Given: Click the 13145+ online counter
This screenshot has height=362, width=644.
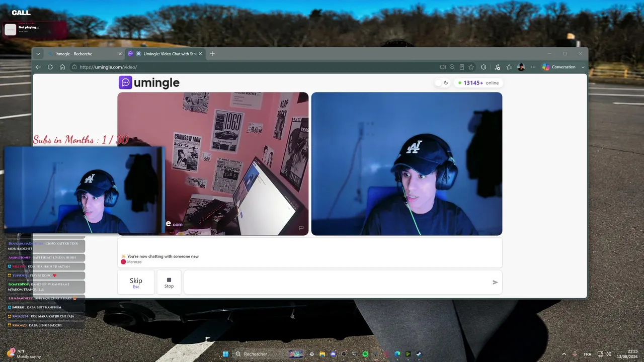Looking at the screenshot, I should pos(478,83).
